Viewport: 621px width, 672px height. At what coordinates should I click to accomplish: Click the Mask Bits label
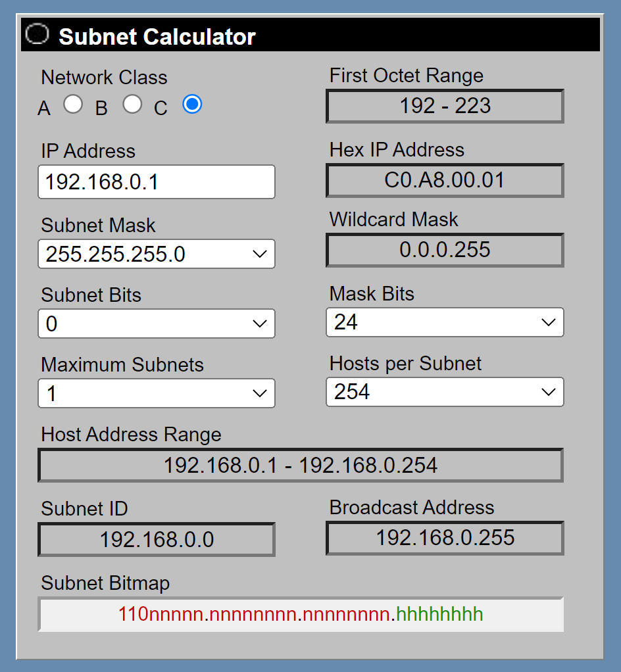pos(372,294)
